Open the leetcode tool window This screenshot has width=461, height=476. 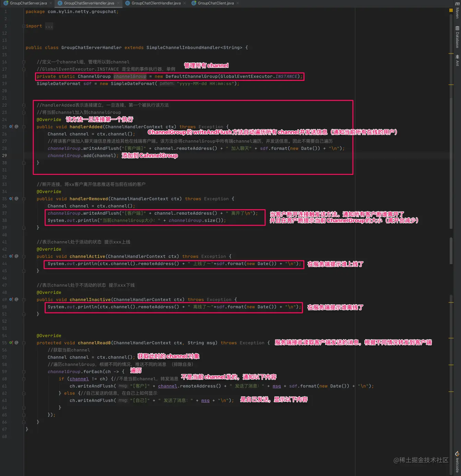click(457, 462)
